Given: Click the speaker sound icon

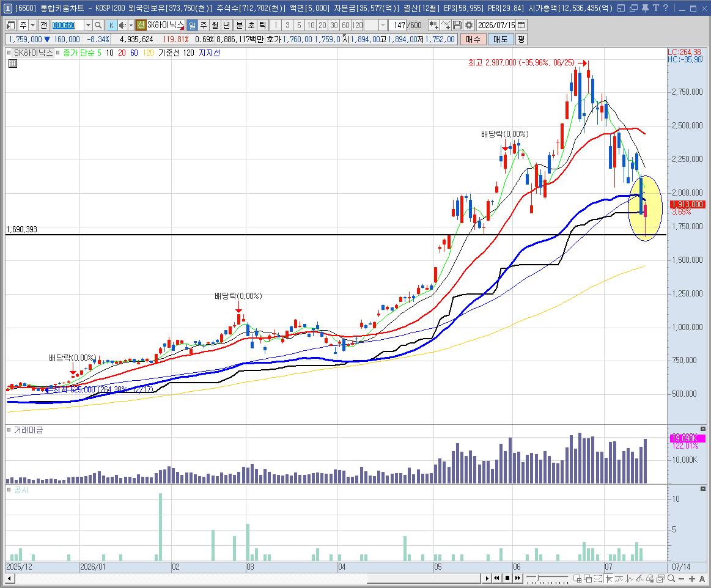Looking at the screenshot, I should coord(122,26).
